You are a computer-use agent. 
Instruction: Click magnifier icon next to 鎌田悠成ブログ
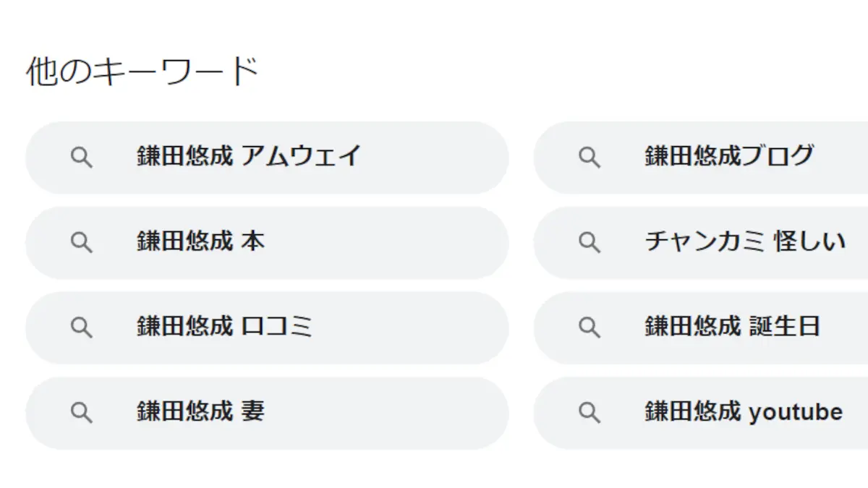point(590,158)
